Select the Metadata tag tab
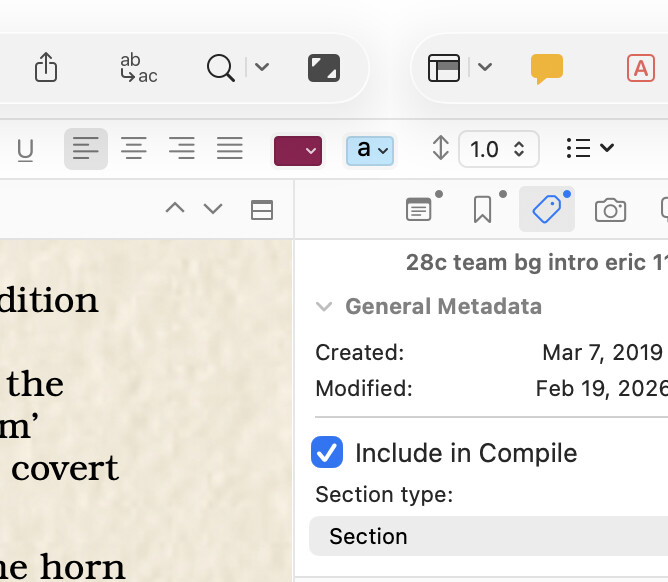This screenshot has height=582, width=668. (546, 209)
